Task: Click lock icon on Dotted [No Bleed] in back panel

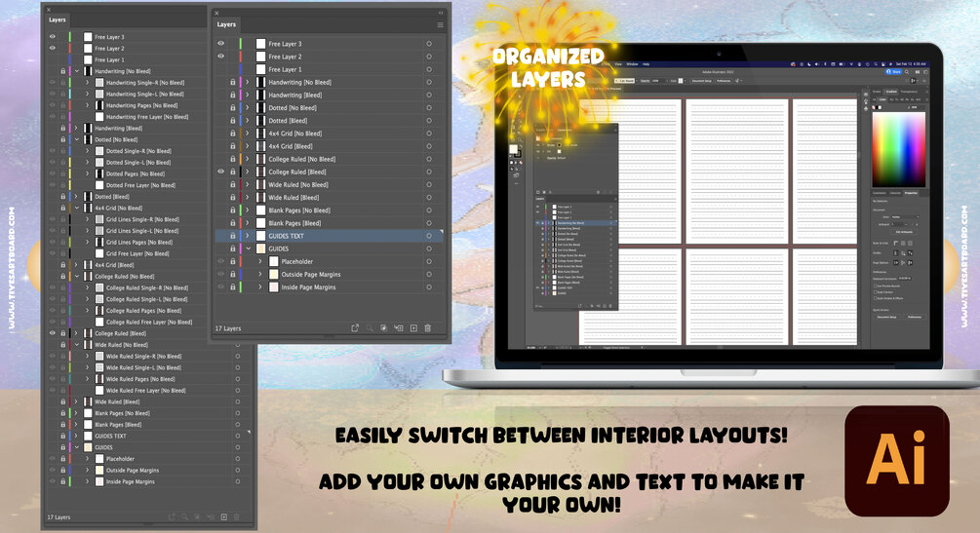Action: (63, 139)
